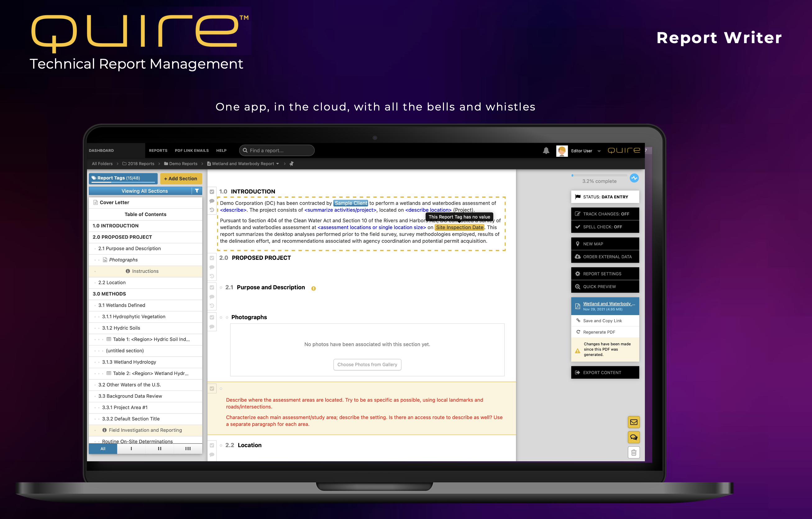Show three-level outline depth button

(188, 449)
